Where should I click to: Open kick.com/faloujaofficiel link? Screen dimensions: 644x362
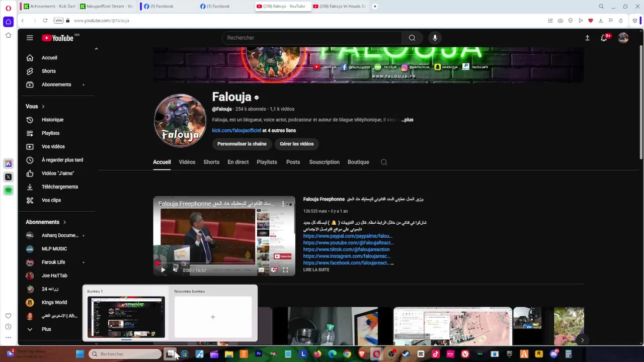[x=236, y=131]
